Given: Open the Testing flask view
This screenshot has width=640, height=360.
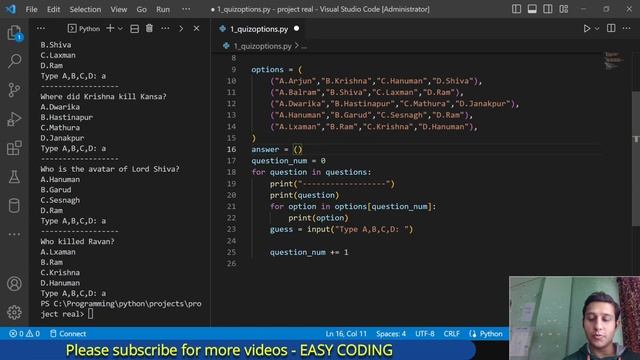Looking at the screenshot, I should (x=14, y=177).
